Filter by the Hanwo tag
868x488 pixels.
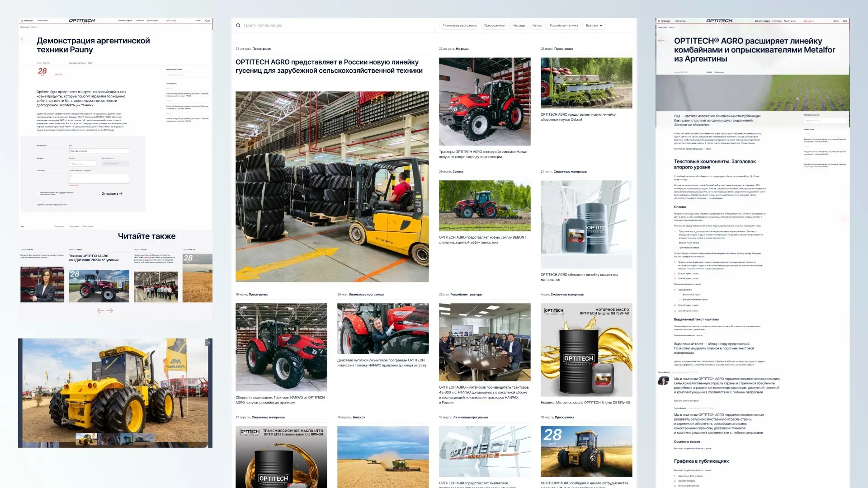(537, 26)
